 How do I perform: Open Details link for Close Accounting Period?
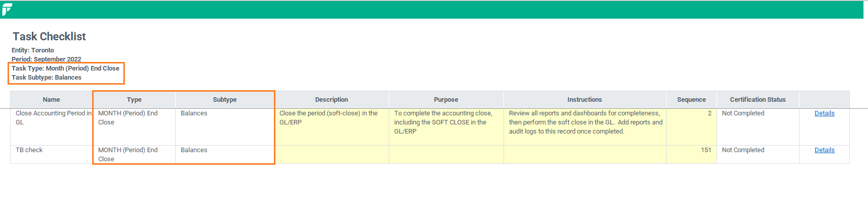click(824, 113)
